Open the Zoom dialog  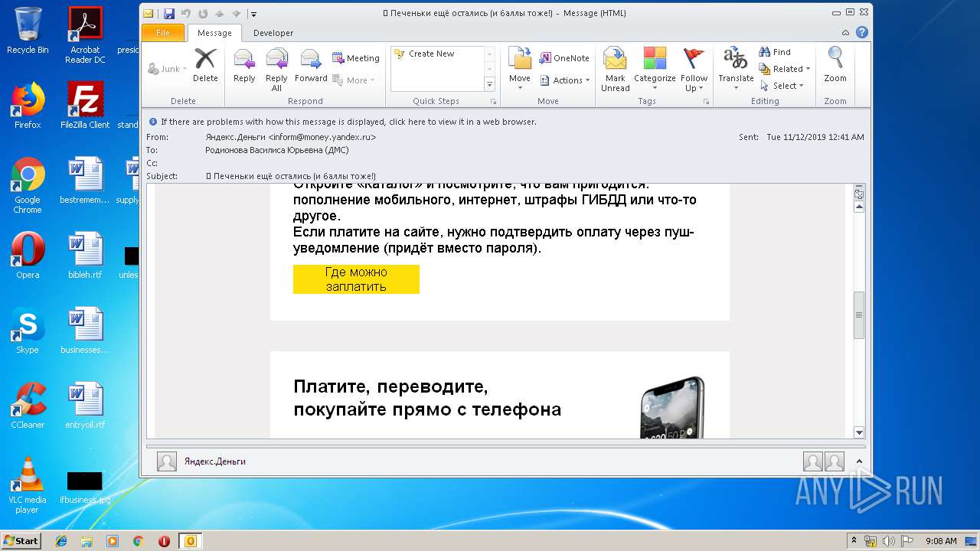pos(835,66)
